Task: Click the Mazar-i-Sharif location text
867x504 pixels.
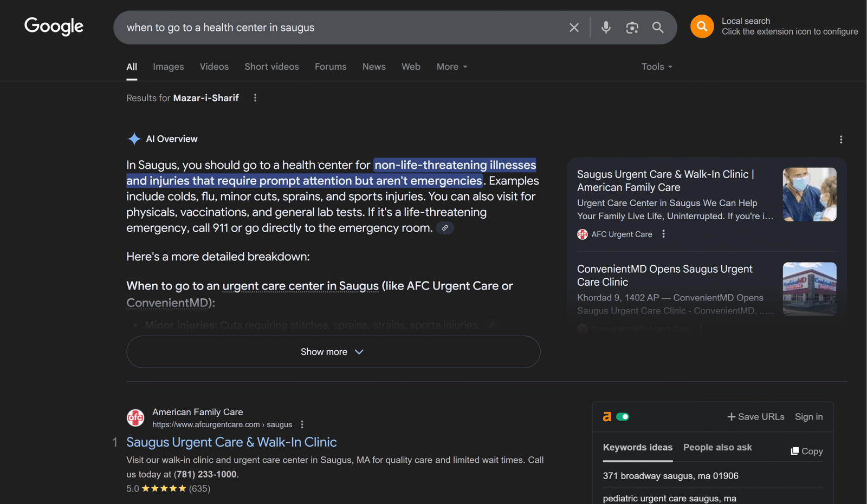Action: 206,98
